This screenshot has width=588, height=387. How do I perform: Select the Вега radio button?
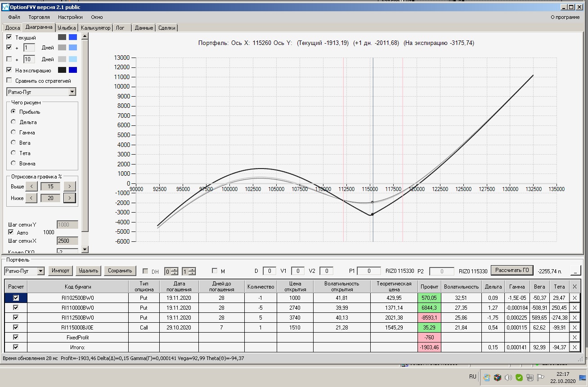(x=13, y=142)
